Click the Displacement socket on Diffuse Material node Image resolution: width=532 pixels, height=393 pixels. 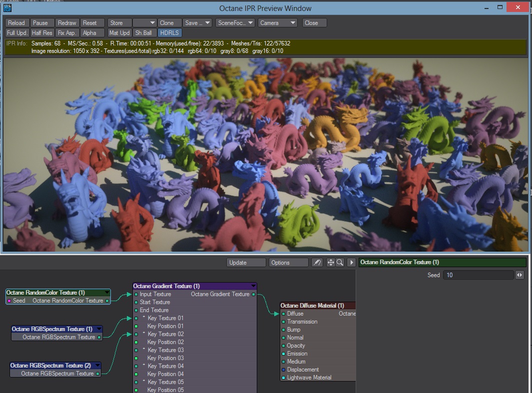click(x=284, y=370)
